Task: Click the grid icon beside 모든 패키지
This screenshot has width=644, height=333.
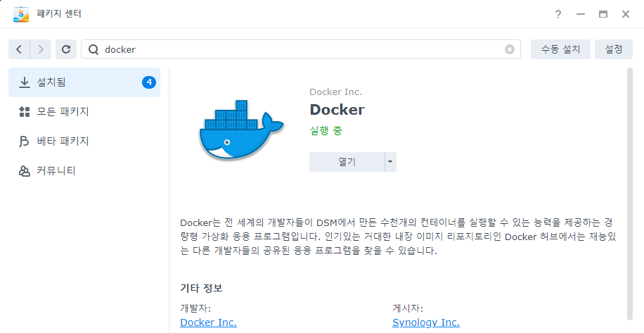Action: coord(24,112)
